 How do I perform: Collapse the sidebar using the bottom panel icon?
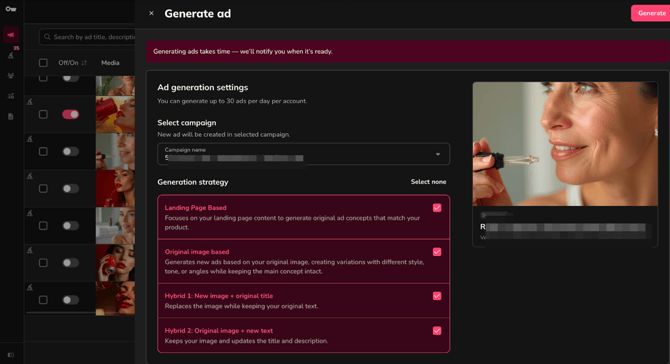pyautogui.click(x=11, y=355)
